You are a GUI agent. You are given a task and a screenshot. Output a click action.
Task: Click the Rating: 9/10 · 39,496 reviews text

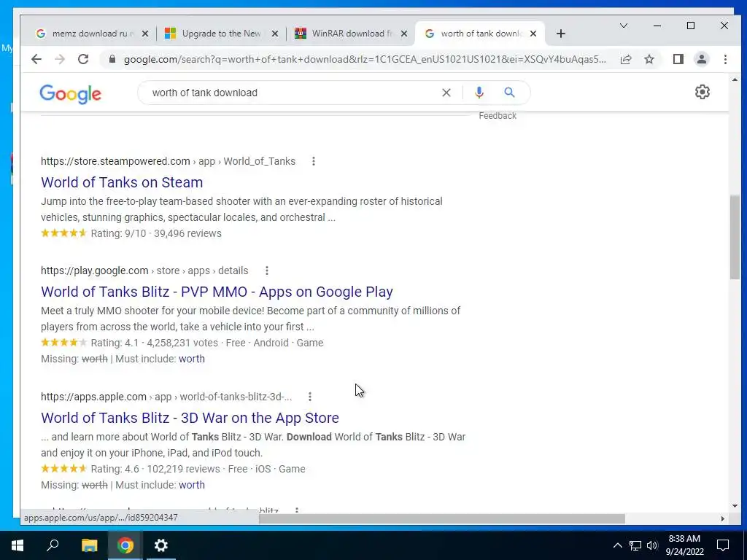(156, 234)
